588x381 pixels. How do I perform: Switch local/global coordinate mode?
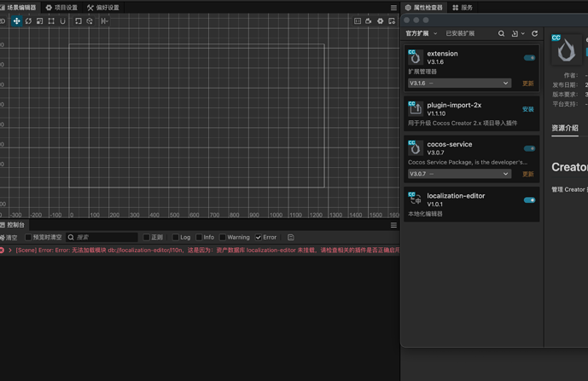pos(90,21)
